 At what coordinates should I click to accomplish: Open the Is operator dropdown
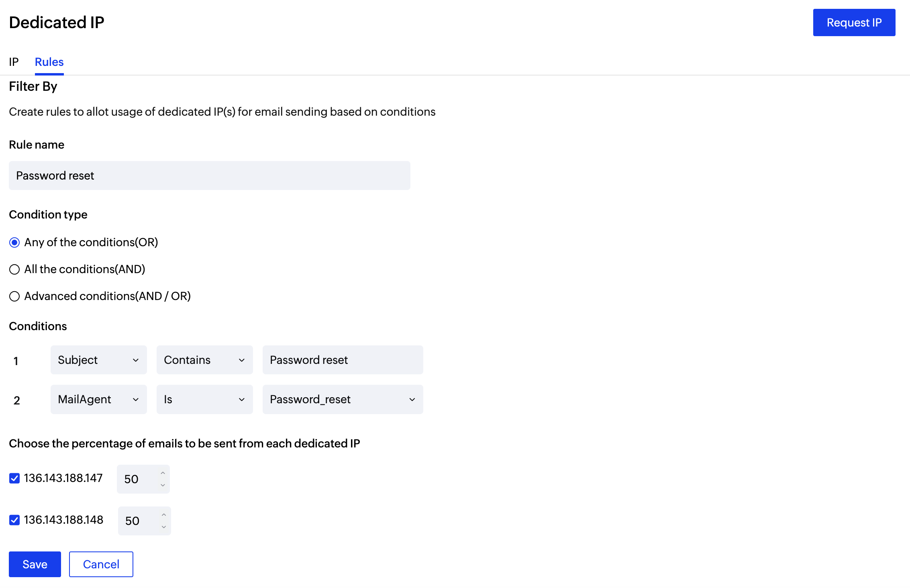[x=205, y=399]
